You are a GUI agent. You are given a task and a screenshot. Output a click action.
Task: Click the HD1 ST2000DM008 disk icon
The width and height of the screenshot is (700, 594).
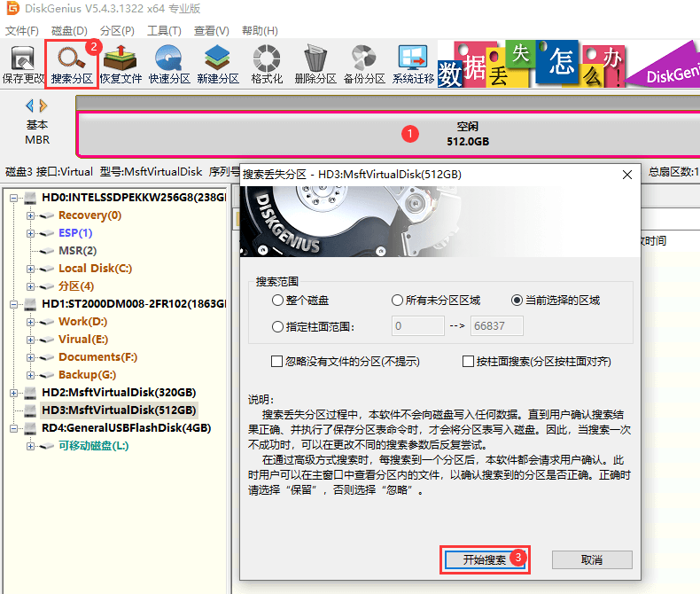[x=30, y=304]
